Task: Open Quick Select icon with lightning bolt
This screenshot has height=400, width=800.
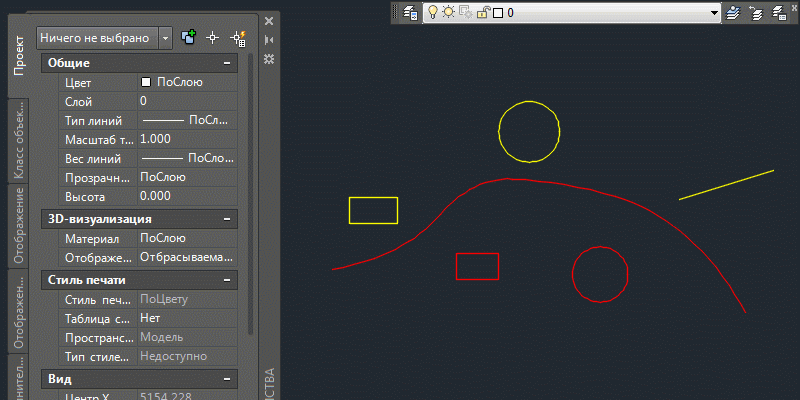Action: (238, 39)
